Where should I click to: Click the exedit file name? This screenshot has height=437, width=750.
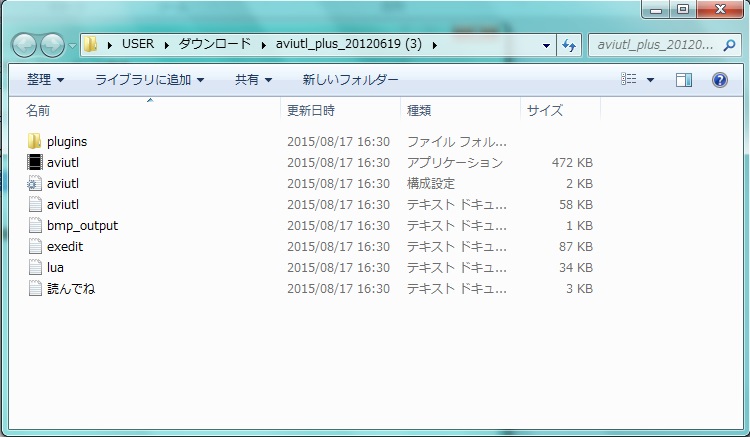(65, 247)
